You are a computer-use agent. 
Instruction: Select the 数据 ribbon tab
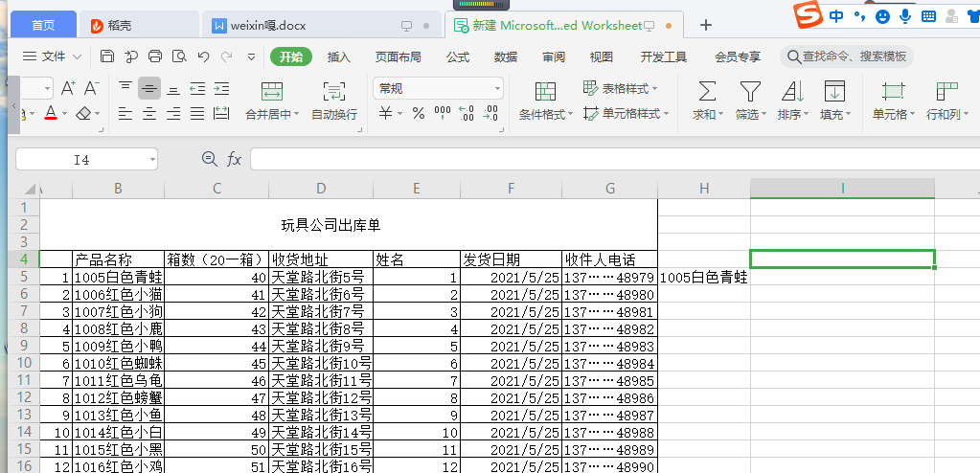point(506,56)
